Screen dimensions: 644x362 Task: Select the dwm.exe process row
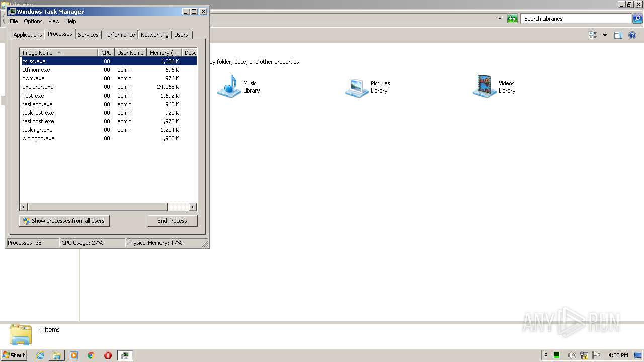(108, 78)
